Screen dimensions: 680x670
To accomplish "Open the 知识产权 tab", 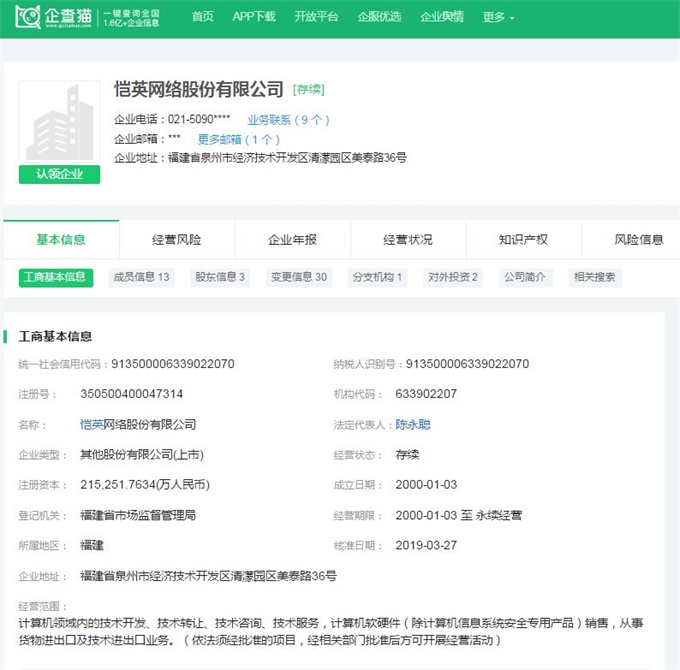I will (x=523, y=240).
